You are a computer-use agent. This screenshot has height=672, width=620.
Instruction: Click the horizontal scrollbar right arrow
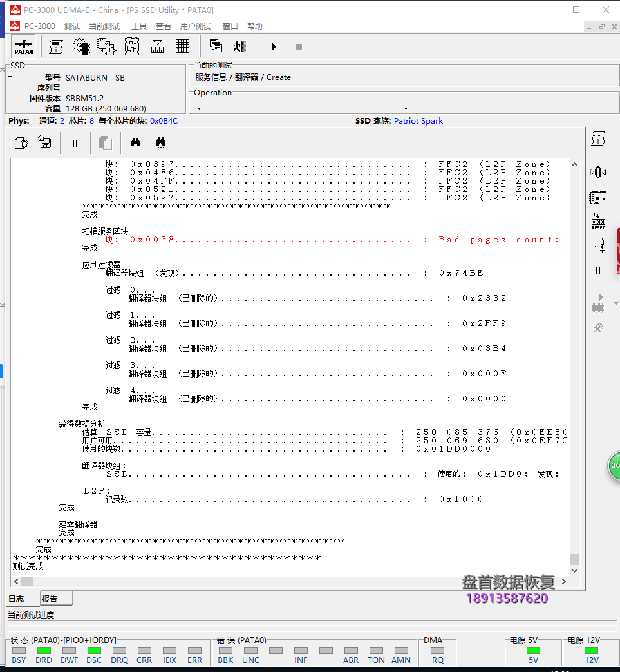[x=564, y=582]
